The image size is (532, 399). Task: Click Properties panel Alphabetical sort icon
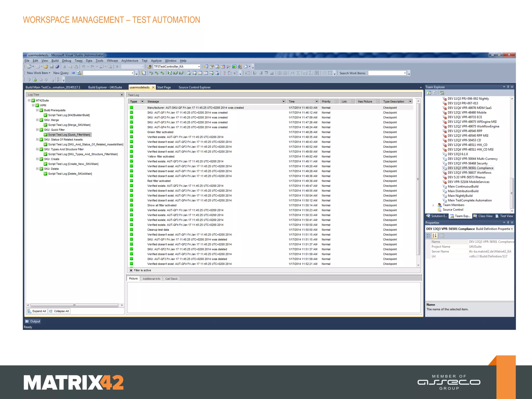point(435,236)
